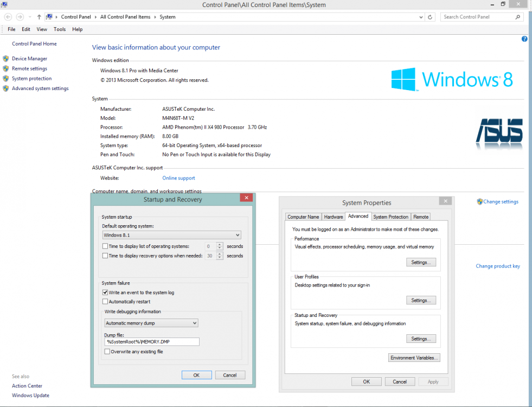
Task: Switch to the Hardware tab
Action: pos(333,217)
